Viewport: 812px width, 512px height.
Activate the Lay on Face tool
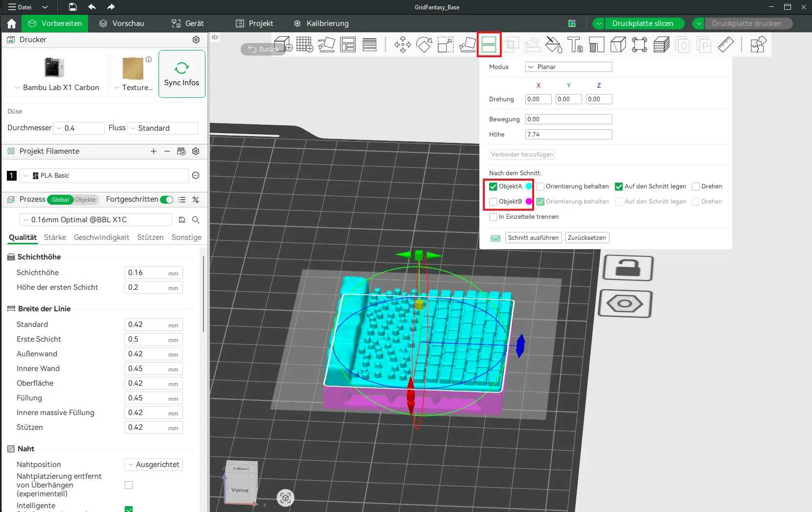click(467, 45)
